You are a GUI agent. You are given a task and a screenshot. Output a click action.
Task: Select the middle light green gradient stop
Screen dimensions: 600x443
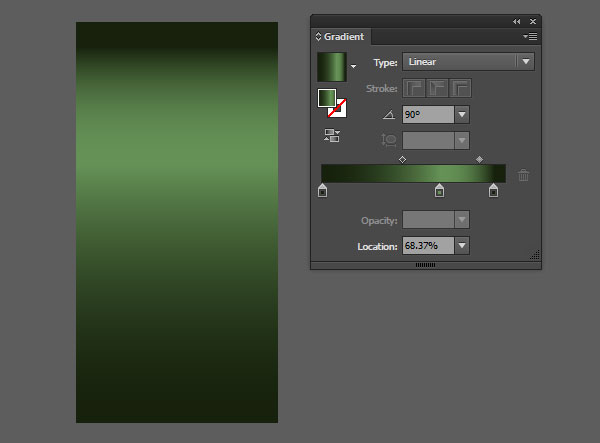pos(439,190)
